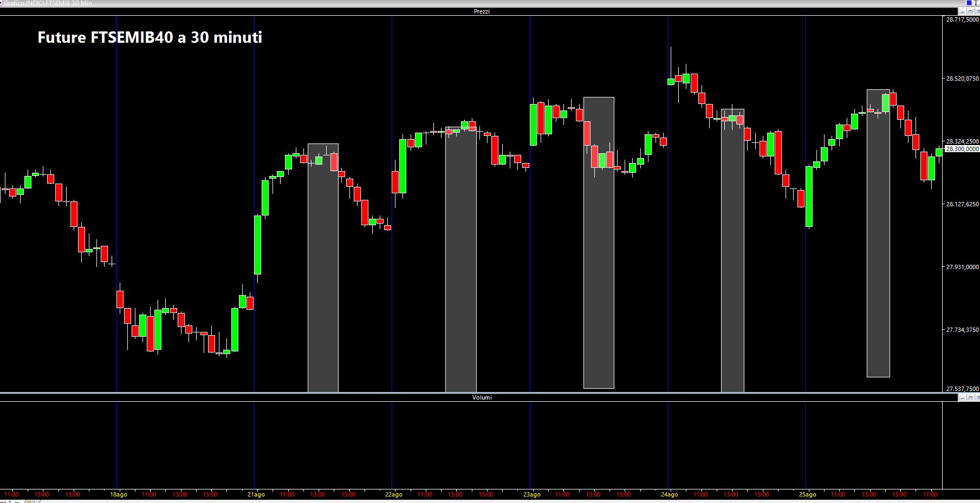The height and width of the screenshot is (503, 980).
Task: Minimize the Prezzi chart panel
Action: 963,11
